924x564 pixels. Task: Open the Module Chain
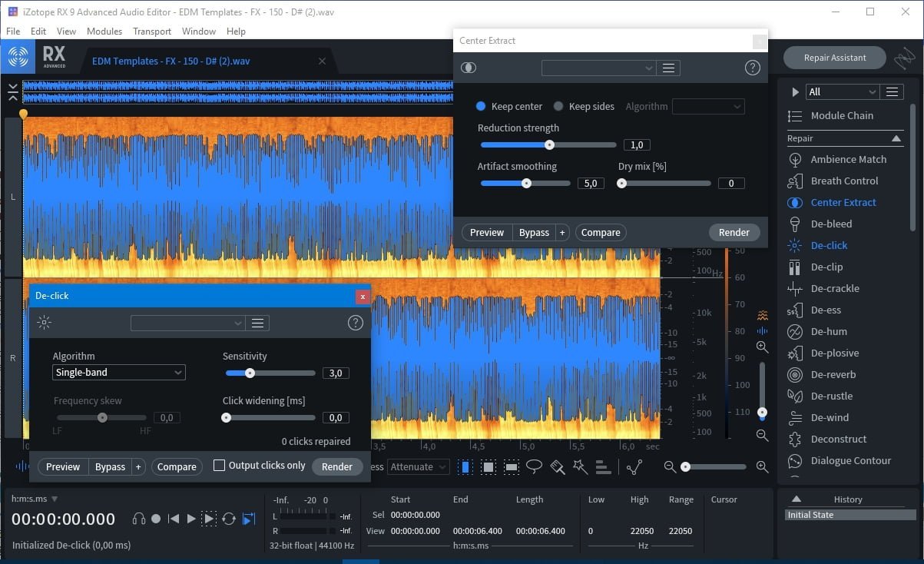click(x=841, y=115)
